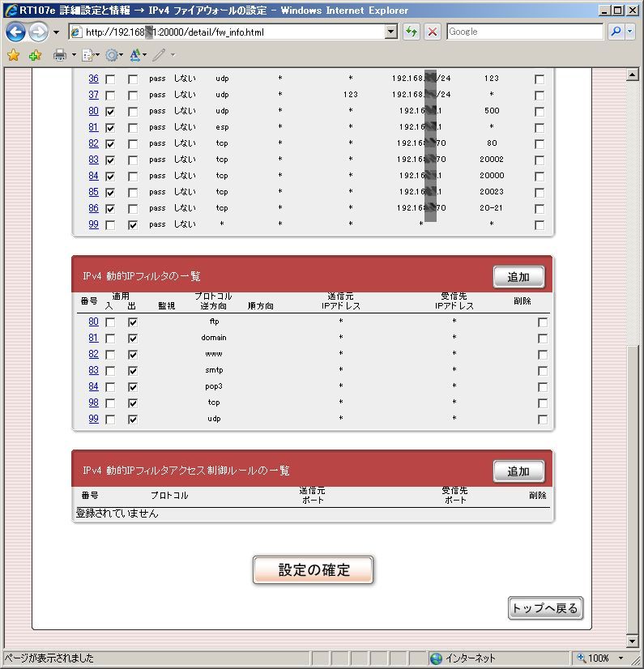Viewport: 644px width, 669px height.
Task: Click the Add to Favorites icon
Action: pyautogui.click(x=36, y=55)
